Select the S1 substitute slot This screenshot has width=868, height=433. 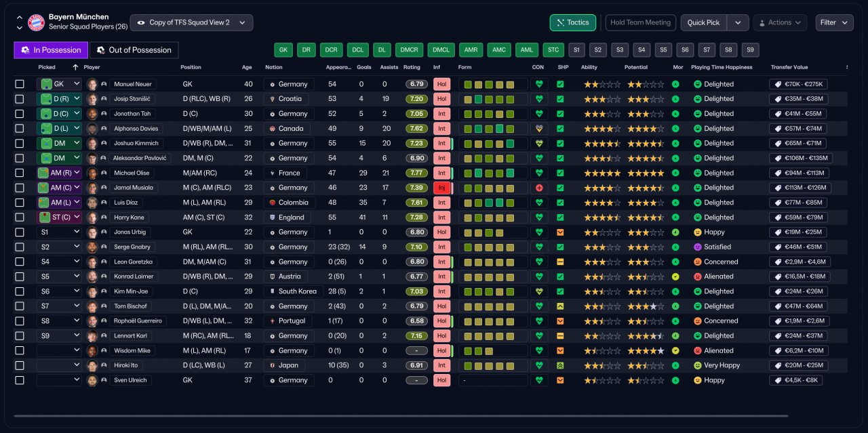[x=576, y=50]
